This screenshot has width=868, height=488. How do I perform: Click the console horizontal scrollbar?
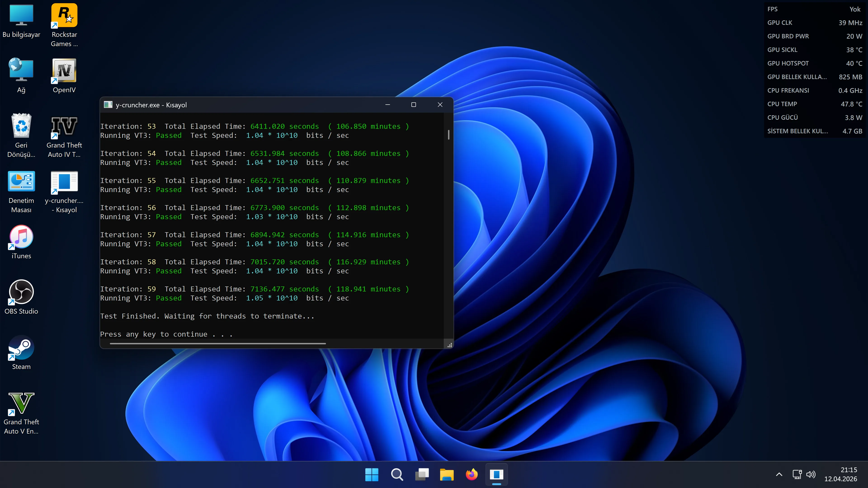218,343
